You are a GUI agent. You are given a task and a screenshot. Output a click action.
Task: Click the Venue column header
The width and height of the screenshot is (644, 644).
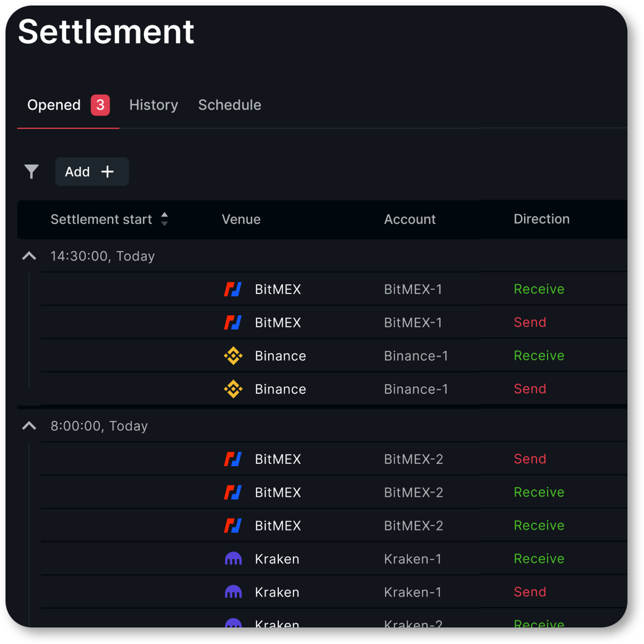[241, 219]
